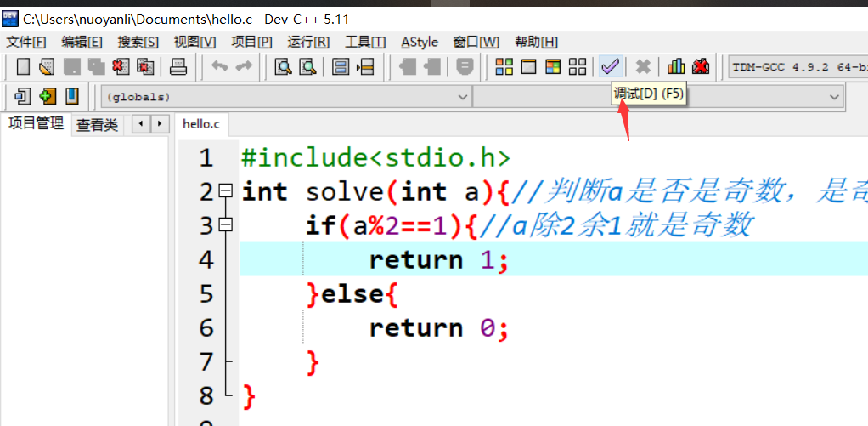Click the green plus Insert icon
The image size is (868, 426).
[x=48, y=96]
